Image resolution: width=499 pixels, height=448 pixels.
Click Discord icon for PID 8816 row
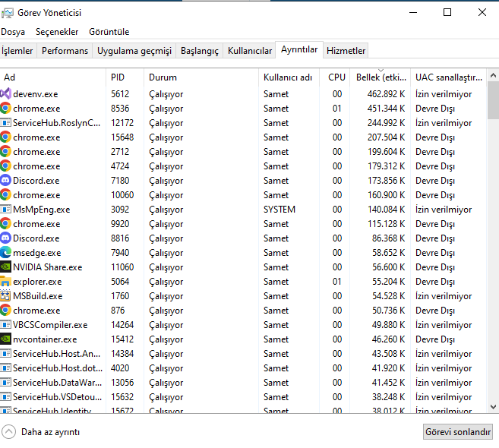6,238
